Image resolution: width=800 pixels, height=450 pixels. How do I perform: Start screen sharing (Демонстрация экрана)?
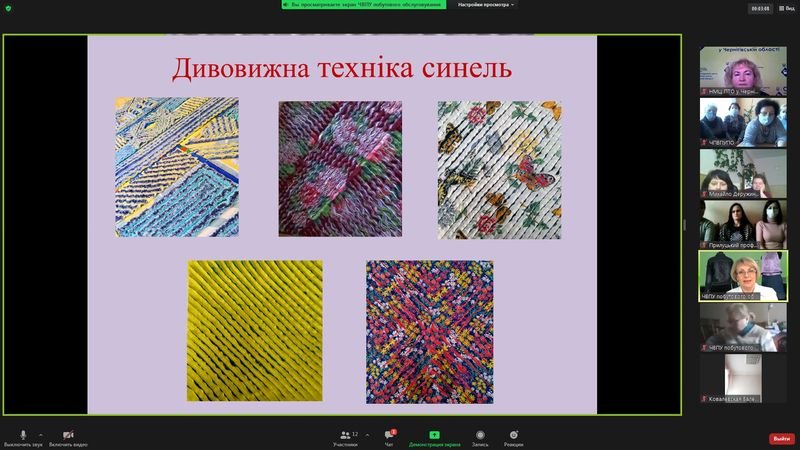[x=434, y=435]
